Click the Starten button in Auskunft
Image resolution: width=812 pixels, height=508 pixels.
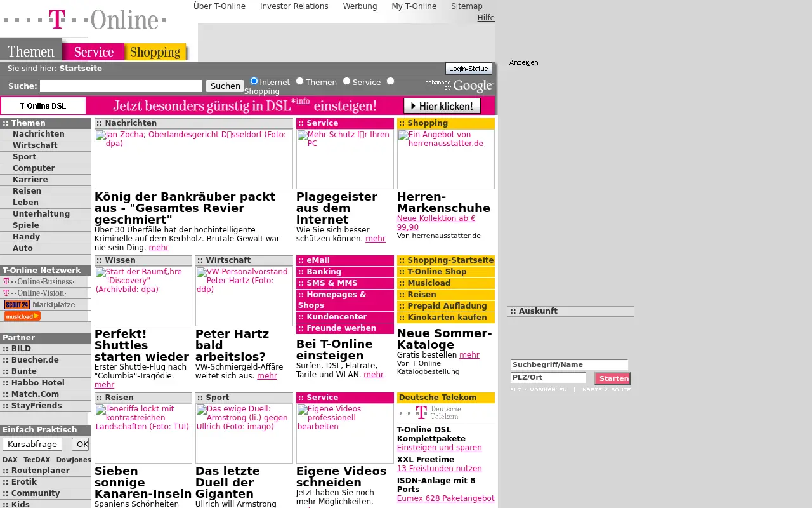coord(613,378)
